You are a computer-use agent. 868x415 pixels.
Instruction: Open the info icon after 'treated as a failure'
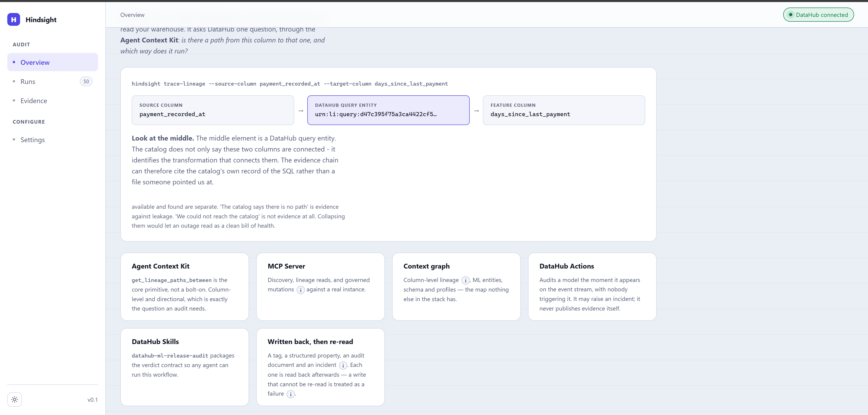[x=290, y=394]
